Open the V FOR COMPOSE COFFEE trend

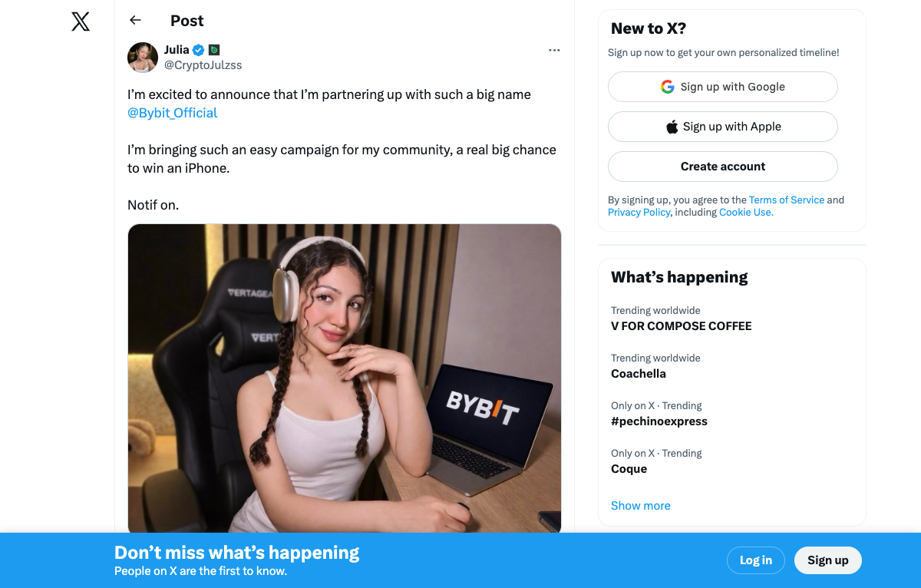681,326
